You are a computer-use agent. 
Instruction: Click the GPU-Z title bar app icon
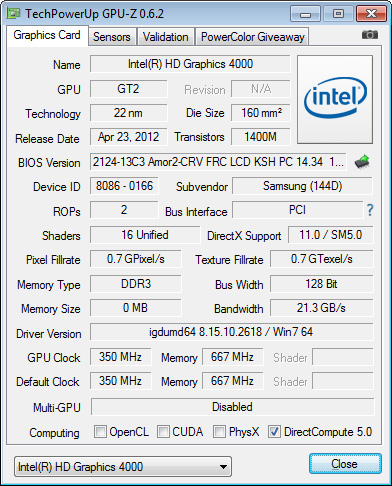[14, 13]
